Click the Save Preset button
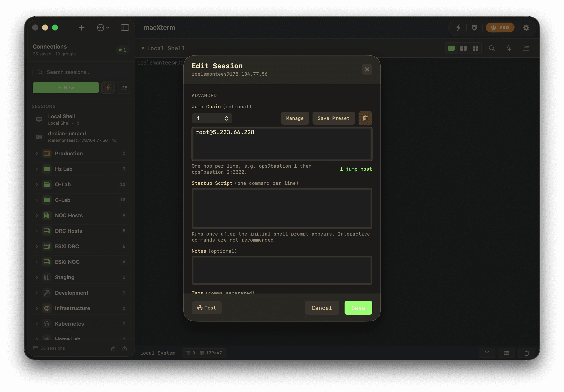The width and height of the screenshot is (564, 392). tap(334, 118)
